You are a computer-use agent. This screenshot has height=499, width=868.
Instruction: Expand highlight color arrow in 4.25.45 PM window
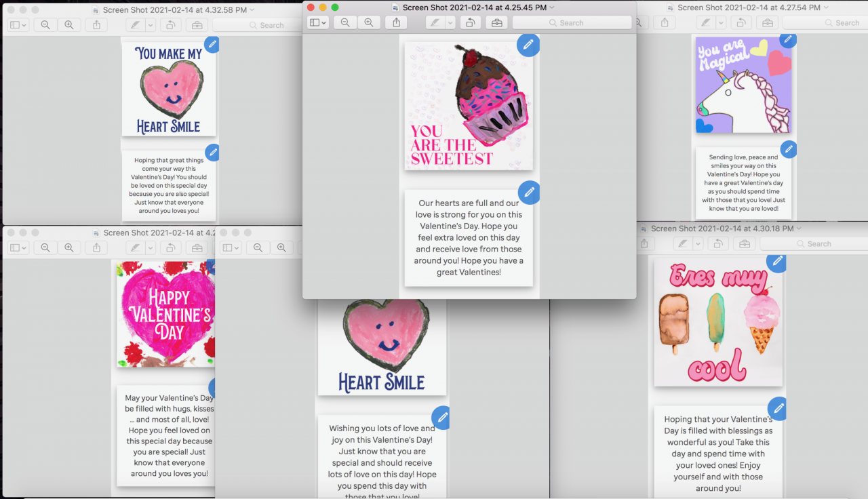(450, 22)
